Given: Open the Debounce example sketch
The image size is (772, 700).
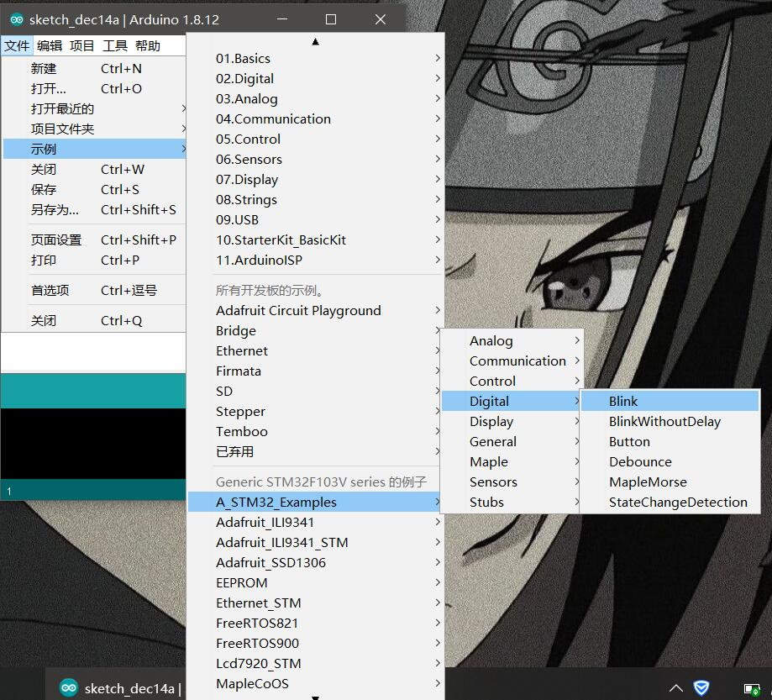Looking at the screenshot, I should (x=642, y=461).
